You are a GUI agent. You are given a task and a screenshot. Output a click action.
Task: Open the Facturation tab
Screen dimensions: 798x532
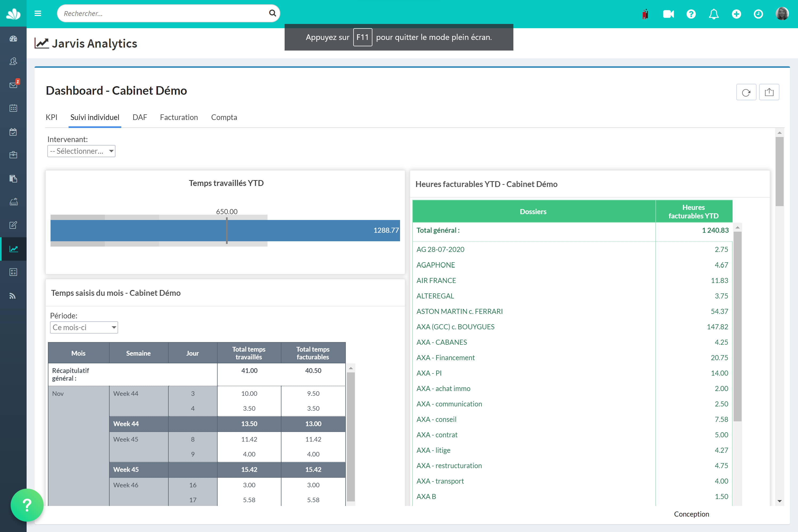pyautogui.click(x=179, y=117)
